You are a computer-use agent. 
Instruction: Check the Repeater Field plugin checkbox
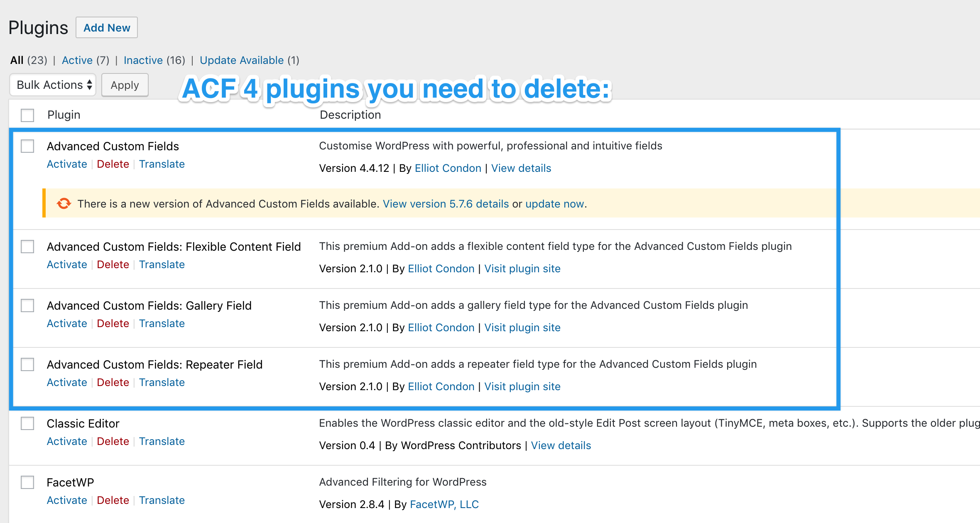(27, 364)
